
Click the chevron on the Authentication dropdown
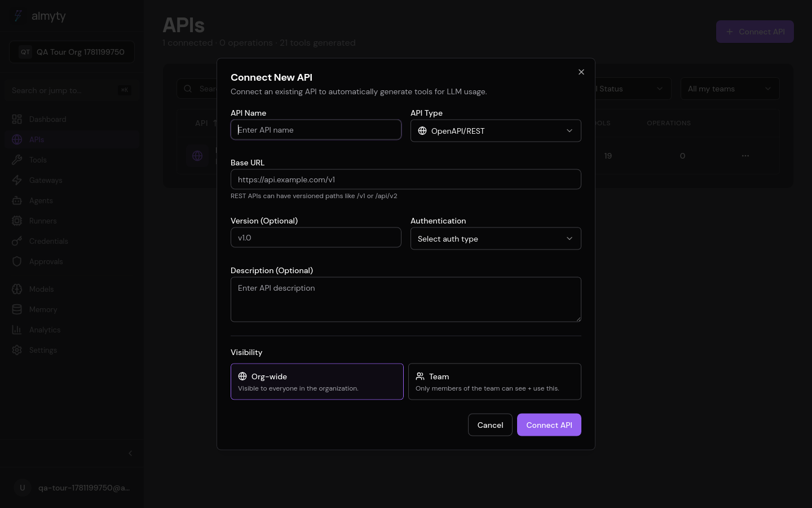[570, 239]
